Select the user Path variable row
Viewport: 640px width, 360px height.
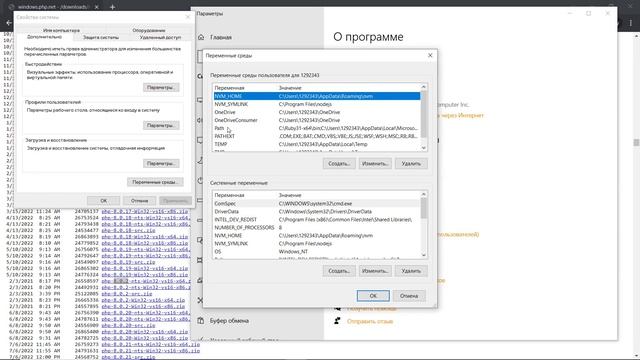(317, 128)
